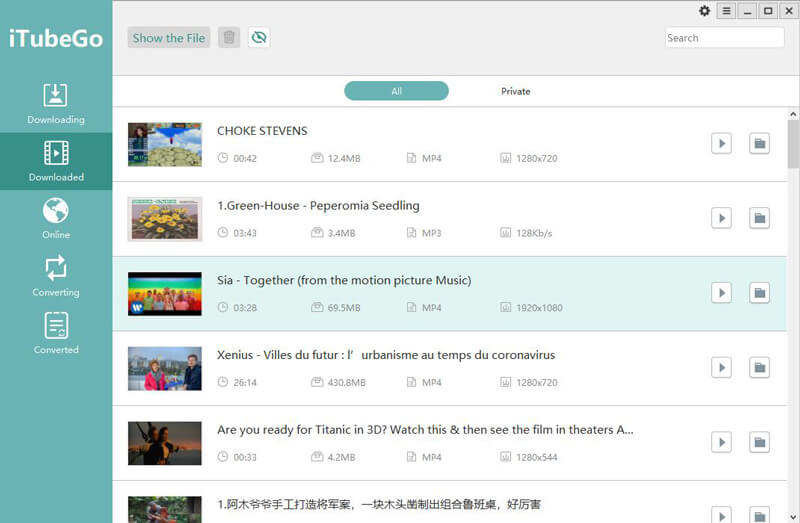The image size is (800, 523).
Task: Click the 69.5MB file size value
Action: [x=344, y=308]
